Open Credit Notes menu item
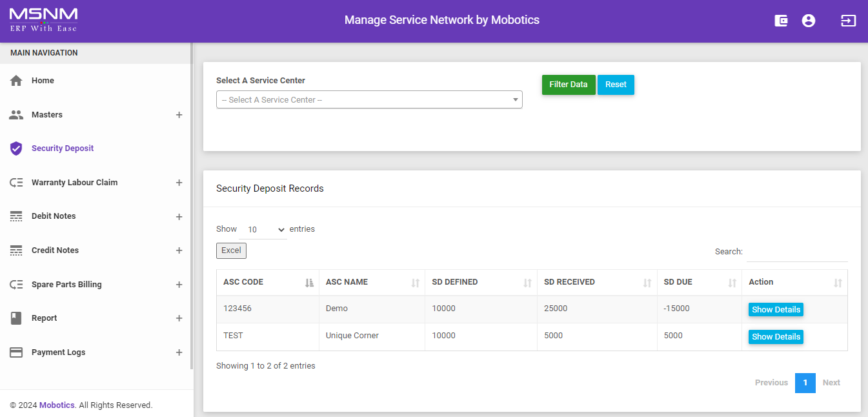This screenshot has height=417, width=868. click(x=55, y=250)
